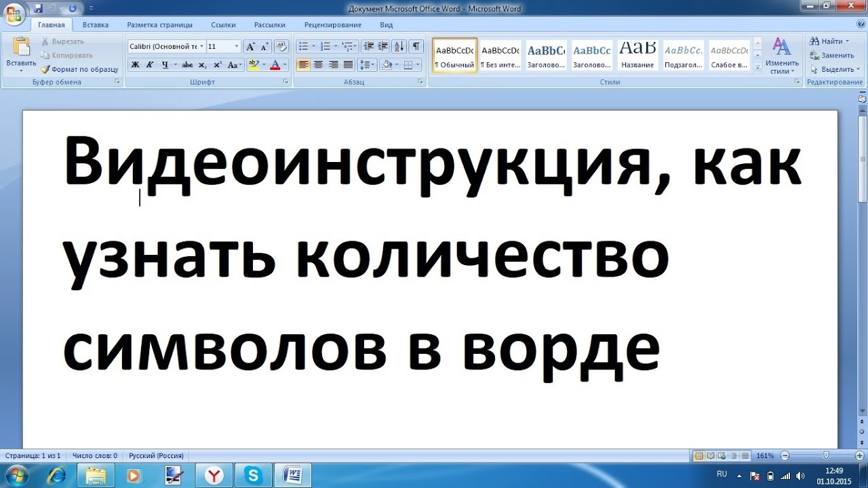Toggle underline (Ч) formatting
This screenshot has height=488, width=868.
165,65
